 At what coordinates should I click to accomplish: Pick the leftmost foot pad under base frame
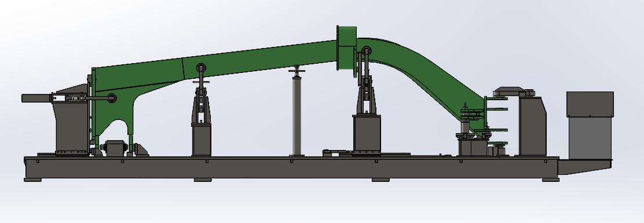pyautogui.click(x=32, y=180)
